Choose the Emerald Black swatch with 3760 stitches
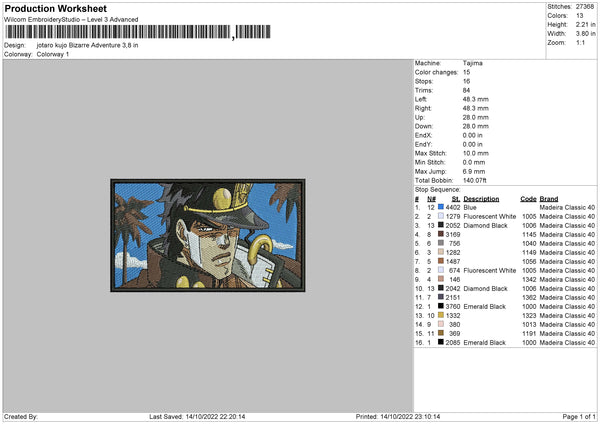The image size is (600, 424). click(x=441, y=306)
